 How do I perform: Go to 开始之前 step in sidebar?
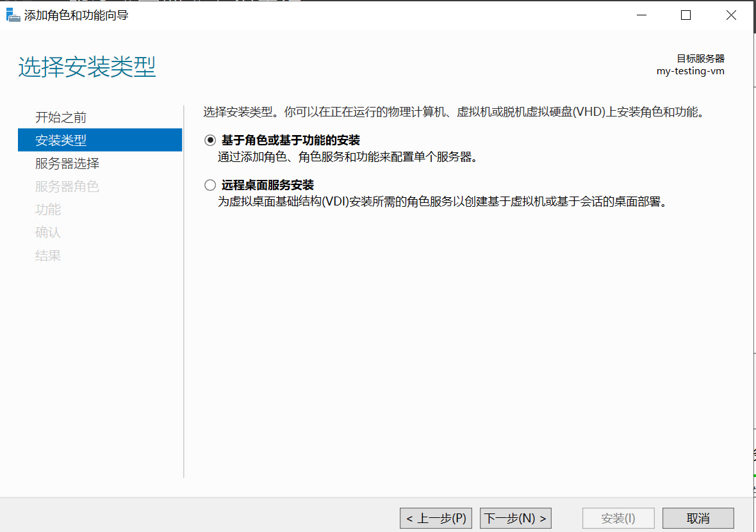click(x=61, y=117)
